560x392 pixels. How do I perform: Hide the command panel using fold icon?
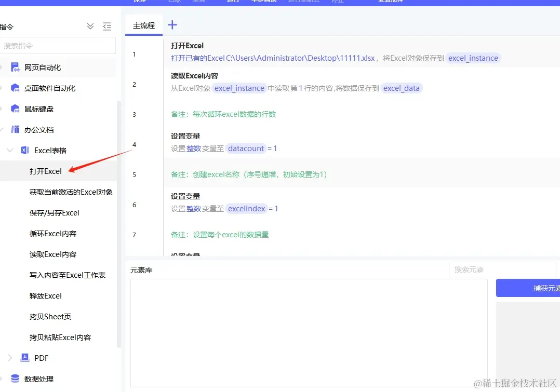coord(107,26)
